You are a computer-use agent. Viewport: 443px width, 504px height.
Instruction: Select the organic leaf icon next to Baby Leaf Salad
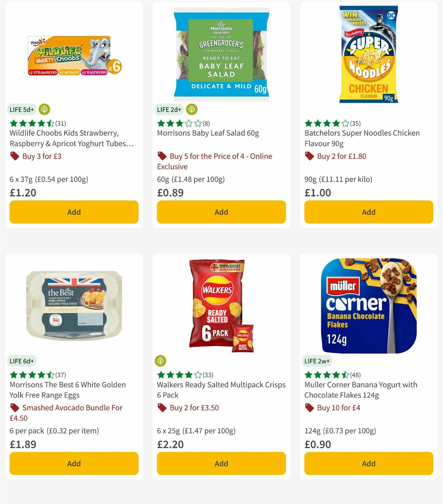(x=192, y=109)
